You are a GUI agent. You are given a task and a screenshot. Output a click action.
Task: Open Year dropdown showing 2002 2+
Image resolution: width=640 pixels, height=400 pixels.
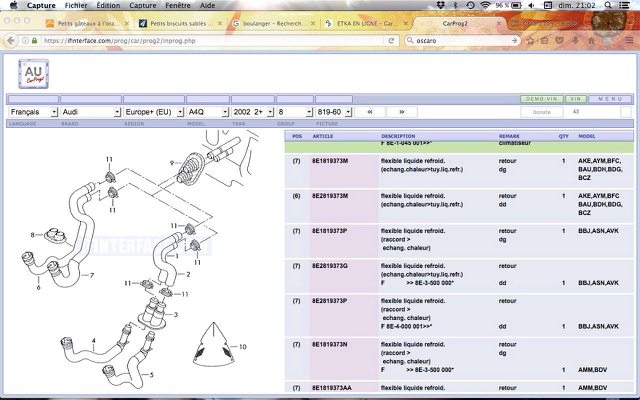click(x=253, y=112)
